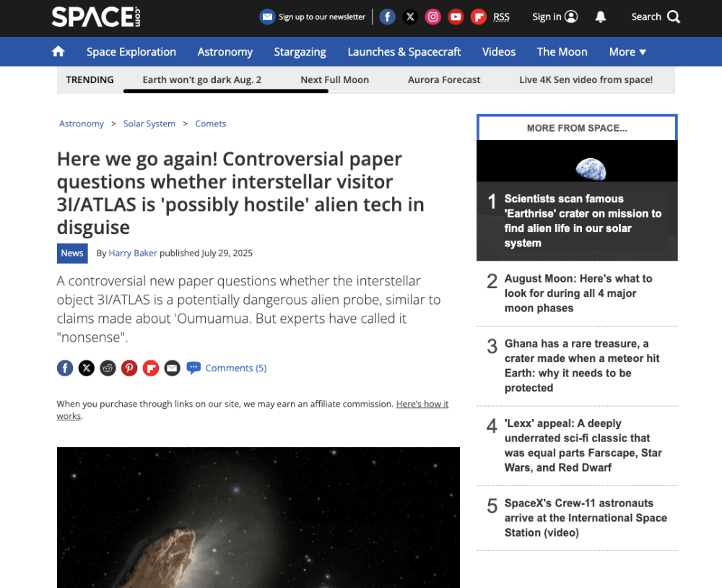Click the comments speech bubble icon
722x588 pixels.
point(193,367)
